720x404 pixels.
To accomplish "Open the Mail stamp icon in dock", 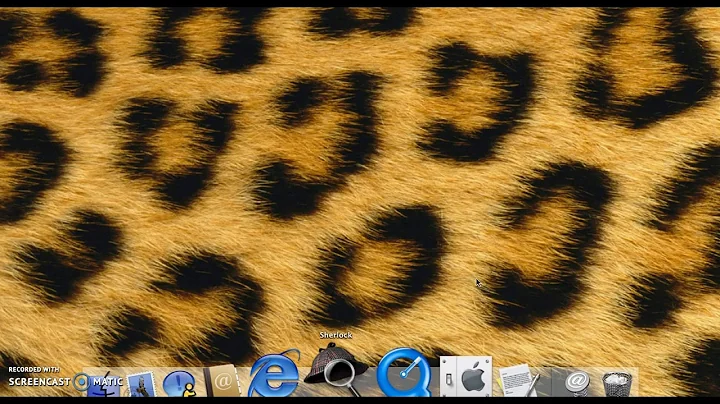I will 141,384.
